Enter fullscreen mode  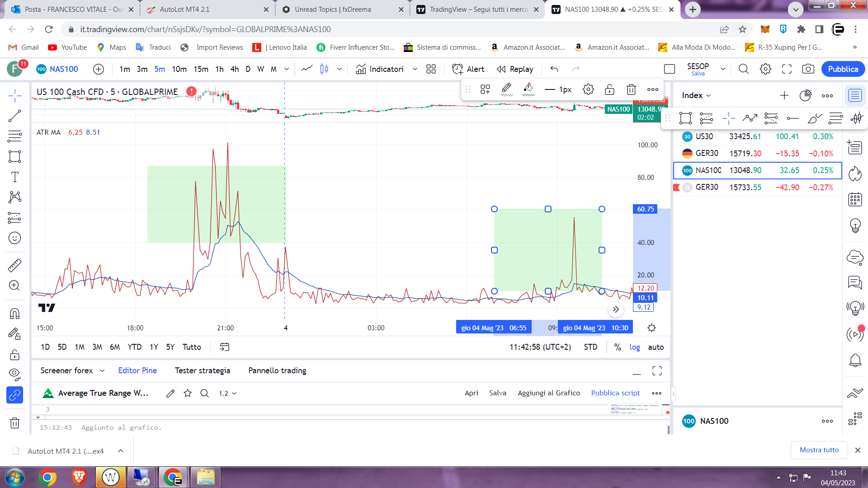pos(787,69)
